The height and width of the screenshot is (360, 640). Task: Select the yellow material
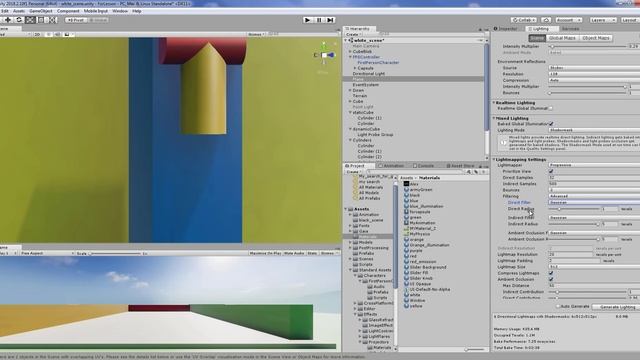point(416,306)
